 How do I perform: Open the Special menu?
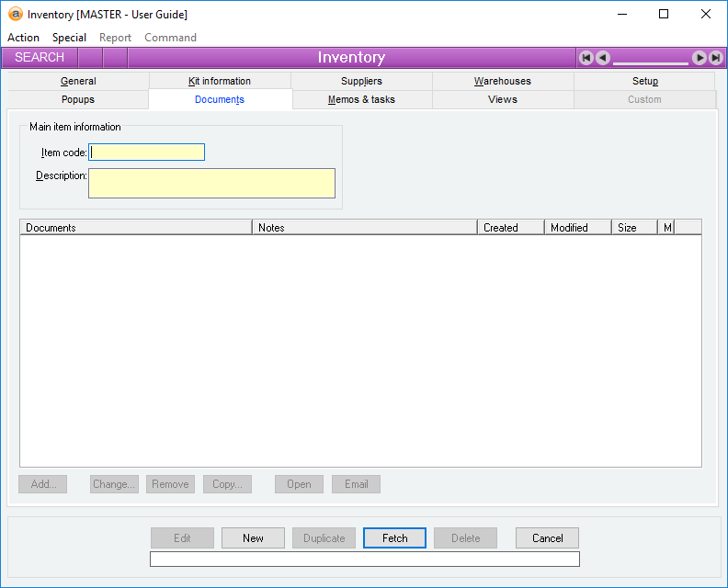(x=69, y=38)
